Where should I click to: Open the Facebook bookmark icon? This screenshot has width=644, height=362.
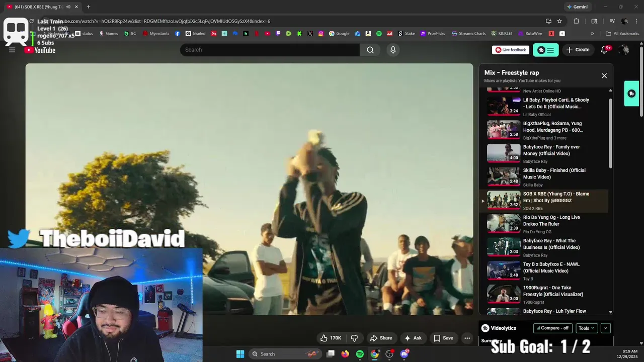[x=178, y=34]
